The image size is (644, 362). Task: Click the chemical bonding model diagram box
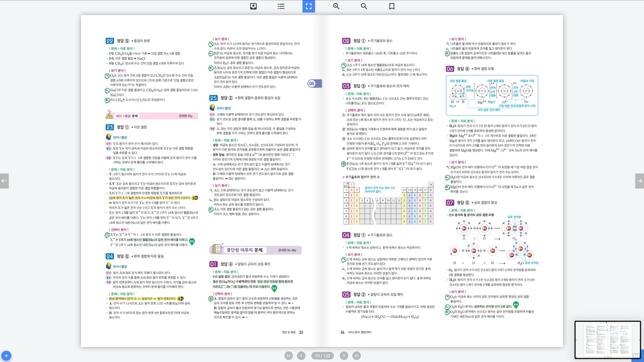coord(492,95)
